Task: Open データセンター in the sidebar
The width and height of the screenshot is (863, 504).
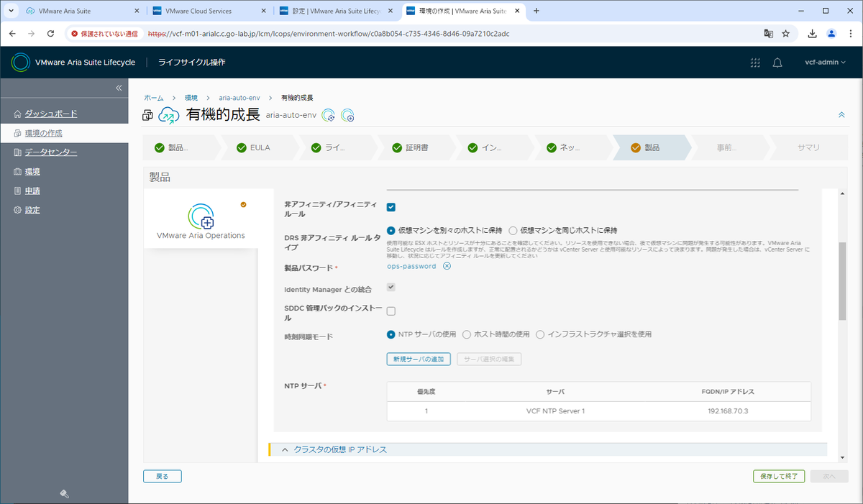Action: point(51,152)
